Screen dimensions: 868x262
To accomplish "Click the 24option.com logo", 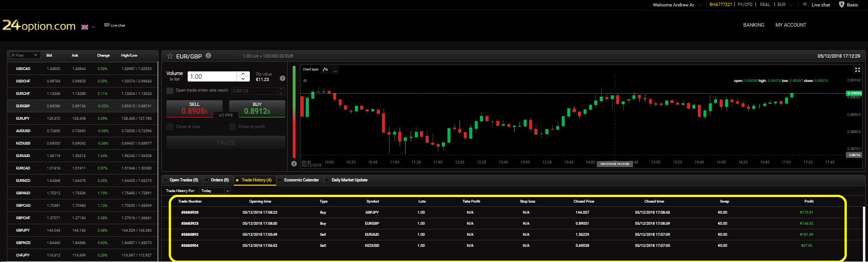I will [39, 25].
